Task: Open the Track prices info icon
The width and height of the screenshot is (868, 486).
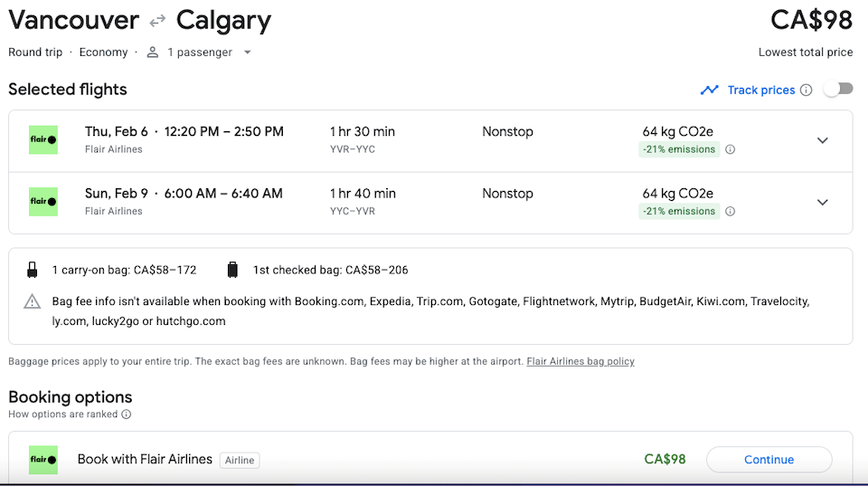Action: [x=807, y=90]
